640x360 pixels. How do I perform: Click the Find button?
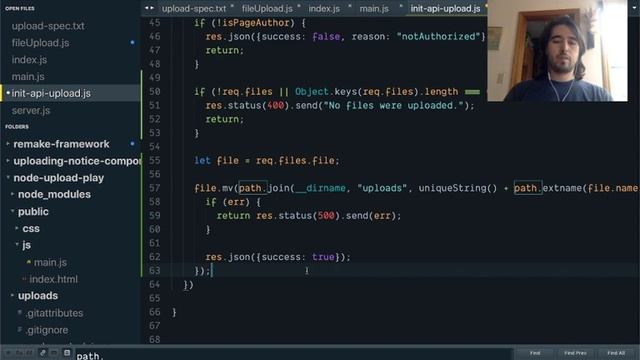[x=535, y=353]
